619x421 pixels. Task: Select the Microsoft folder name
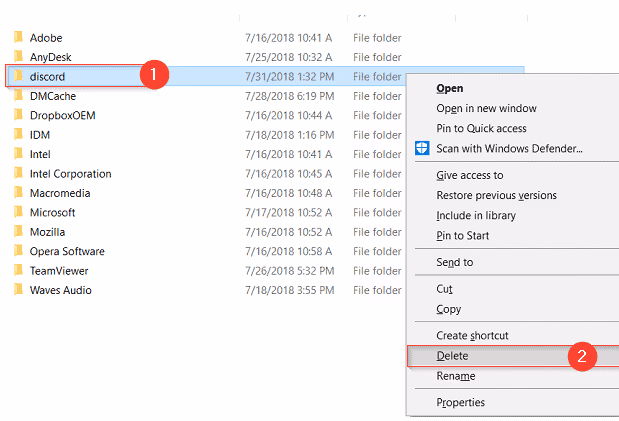click(x=53, y=212)
